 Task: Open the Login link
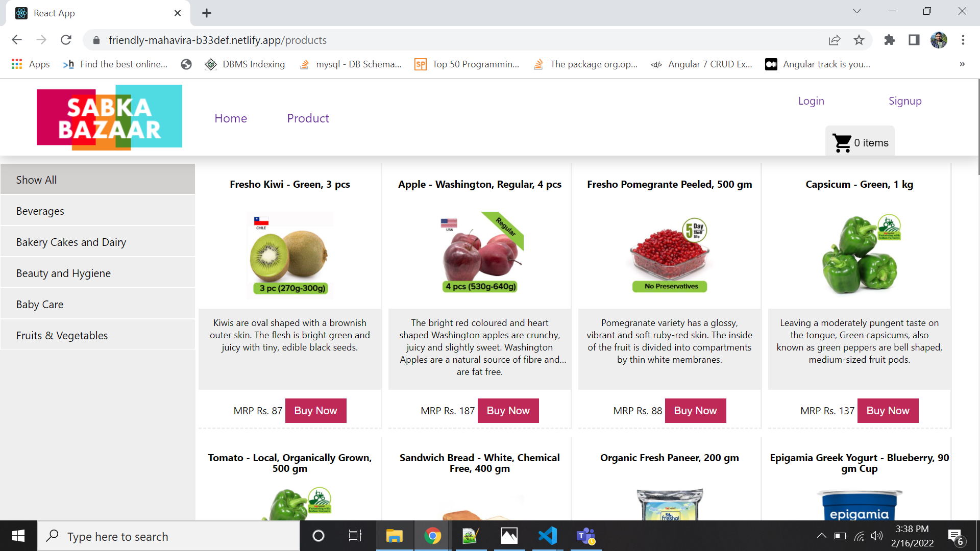(811, 101)
